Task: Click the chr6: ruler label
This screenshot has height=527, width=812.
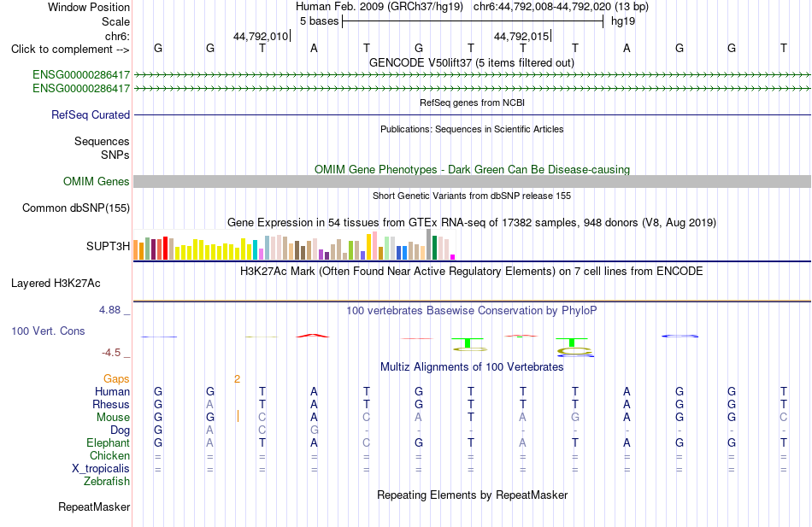Action: [x=117, y=36]
